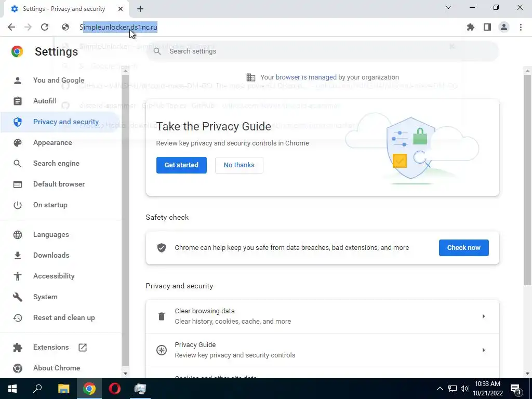
Task: Open the tab search chevron in the title bar
Action: pyautogui.click(x=448, y=7)
